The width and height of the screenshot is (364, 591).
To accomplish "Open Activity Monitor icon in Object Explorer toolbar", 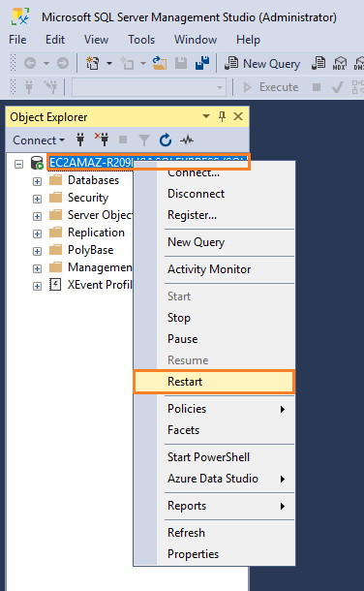I will click(x=187, y=140).
